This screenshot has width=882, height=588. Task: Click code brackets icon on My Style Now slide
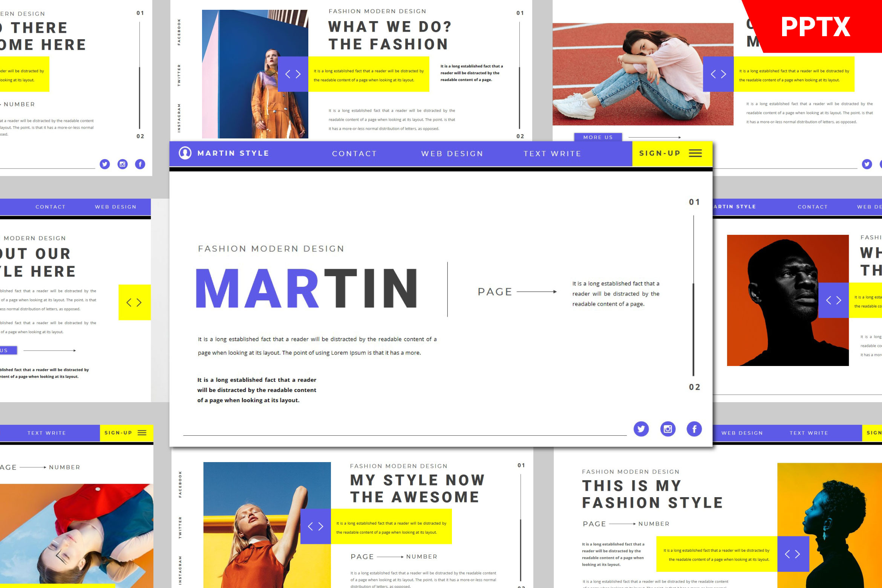point(315,526)
